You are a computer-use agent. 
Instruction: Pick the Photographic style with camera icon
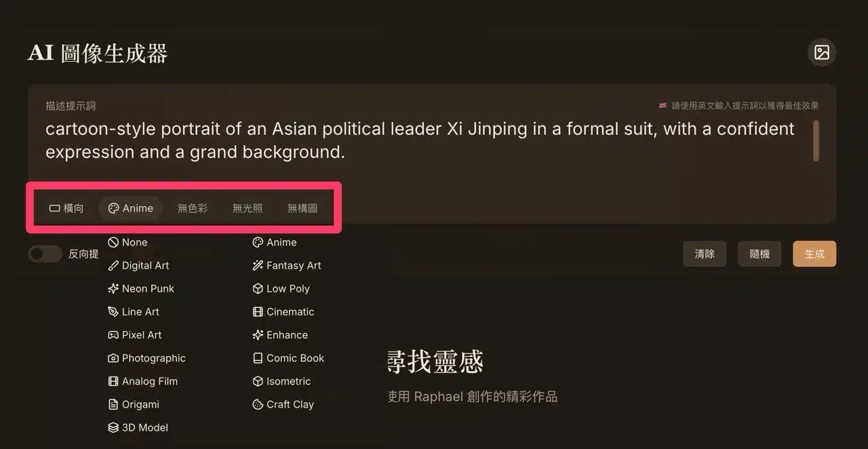tap(146, 358)
